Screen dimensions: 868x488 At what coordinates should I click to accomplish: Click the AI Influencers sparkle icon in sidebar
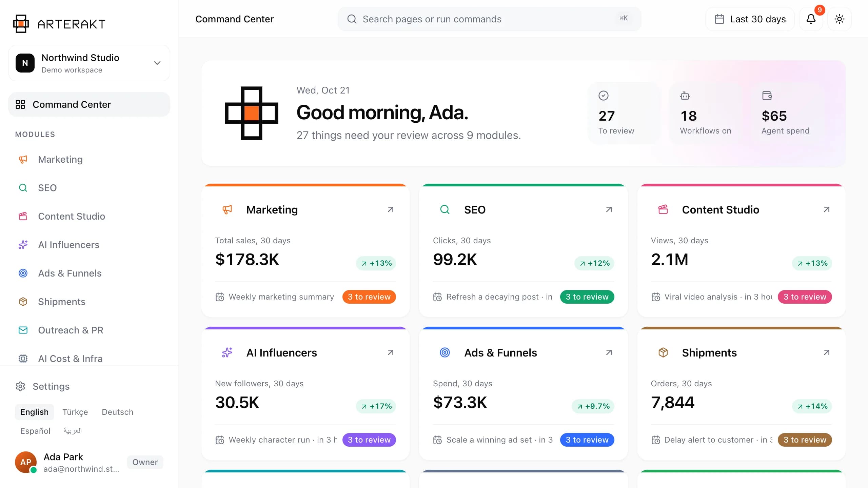[x=23, y=245]
